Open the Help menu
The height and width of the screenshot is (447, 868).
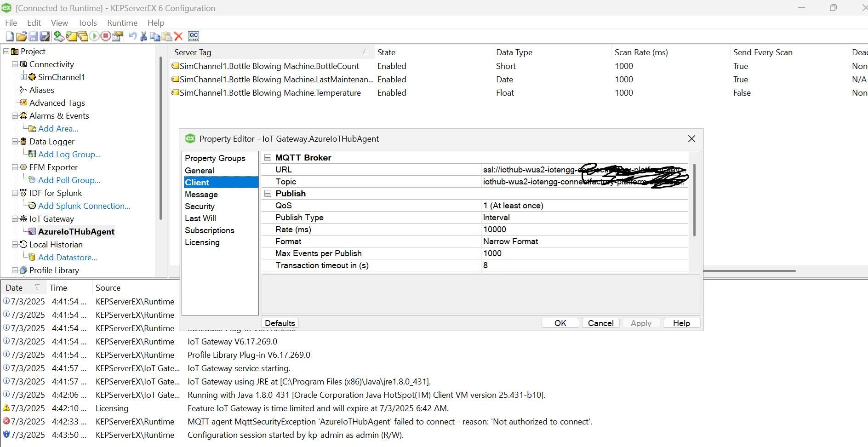(156, 23)
